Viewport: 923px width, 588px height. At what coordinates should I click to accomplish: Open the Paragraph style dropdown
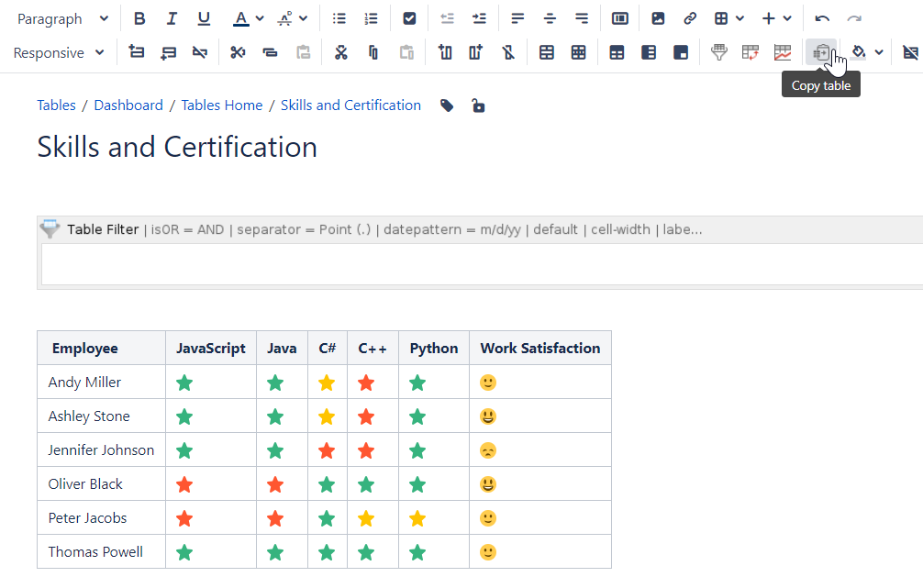click(x=62, y=18)
